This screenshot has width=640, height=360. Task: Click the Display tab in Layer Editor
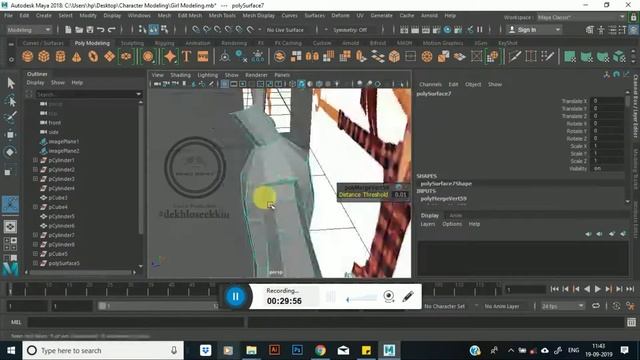coord(430,215)
